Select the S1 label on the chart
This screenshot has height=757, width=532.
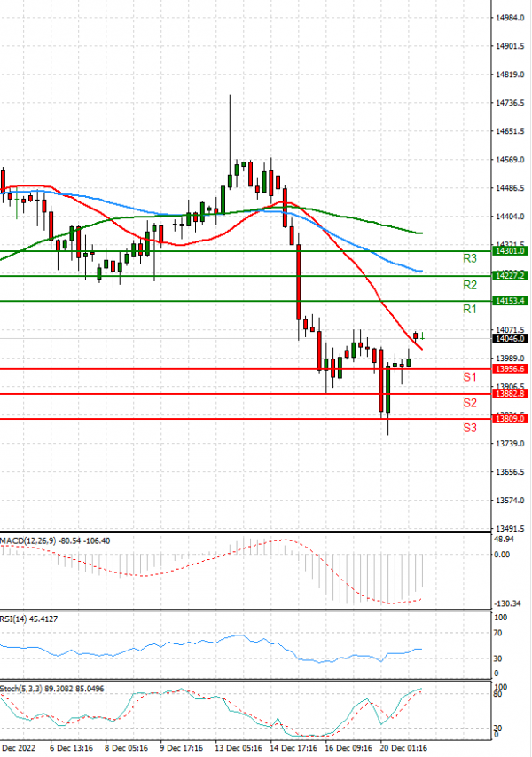tap(470, 377)
